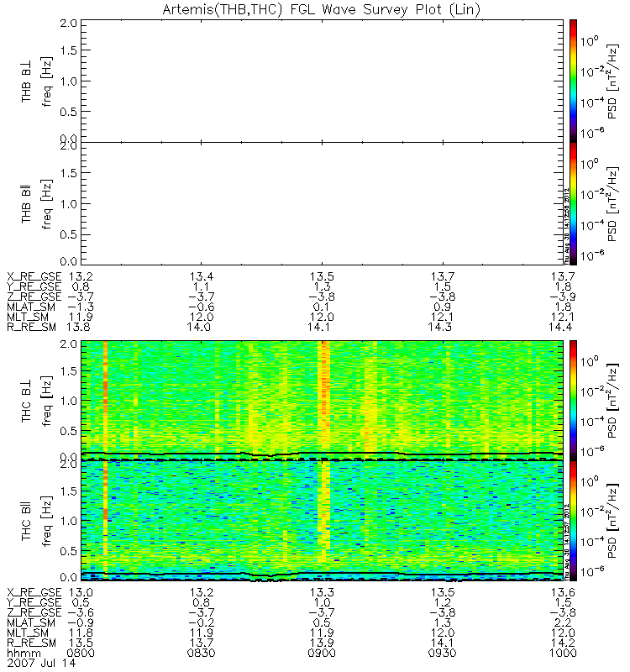The width and height of the screenshot is (630, 672).
Task: Click the "THB B⊥" vertical axis label
Action: point(27,82)
